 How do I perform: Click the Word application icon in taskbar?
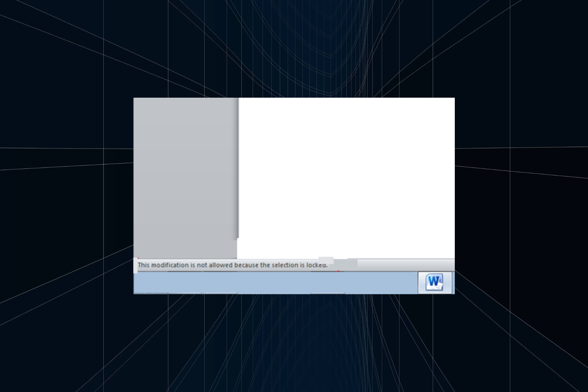pos(435,282)
